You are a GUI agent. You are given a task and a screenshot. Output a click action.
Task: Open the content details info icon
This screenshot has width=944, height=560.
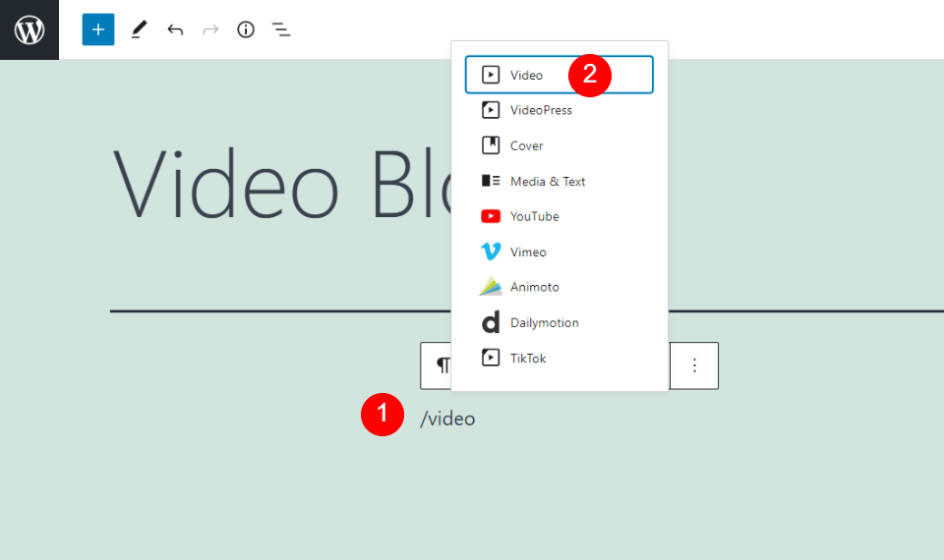point(246,29)
